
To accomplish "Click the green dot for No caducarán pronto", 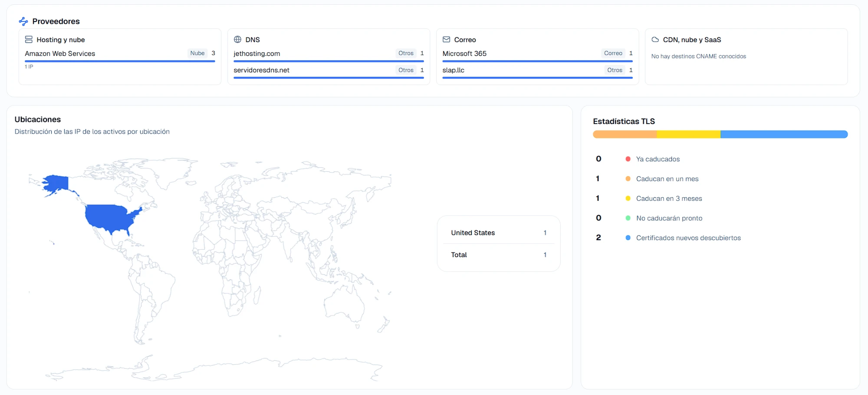I will [x=628, y=218].
